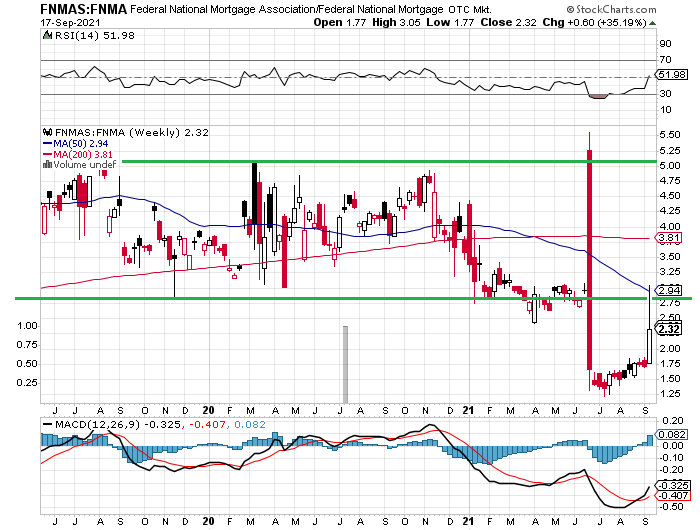The height and width of the screenshot is (530, 700).
Task: Click the lower green support line near 2.80
Action: (x=353, y=298)
